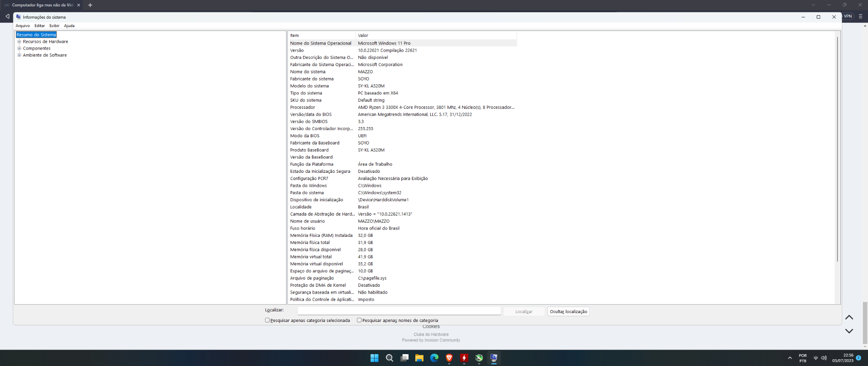Select Resumo do Sistema in tree
The width and height of the screenshot is (868, 366).
click(x=36, y=35)
